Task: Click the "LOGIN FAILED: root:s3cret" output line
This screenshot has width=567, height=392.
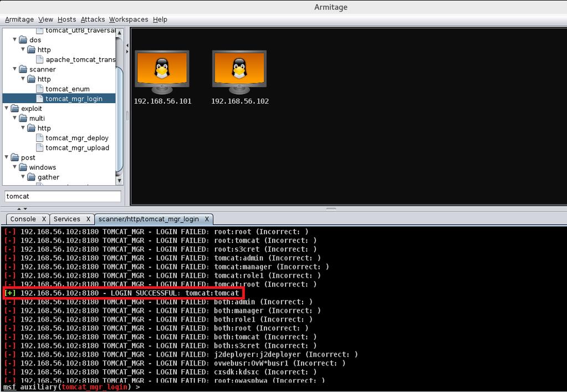Action: tap(160, 249)
